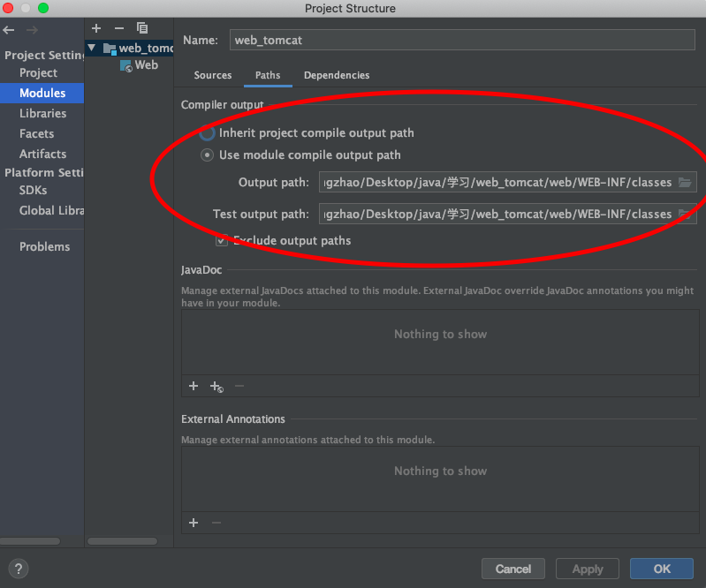Toggle Exclude output paths checkbox

pyautogui.click(x=222, y=241)
